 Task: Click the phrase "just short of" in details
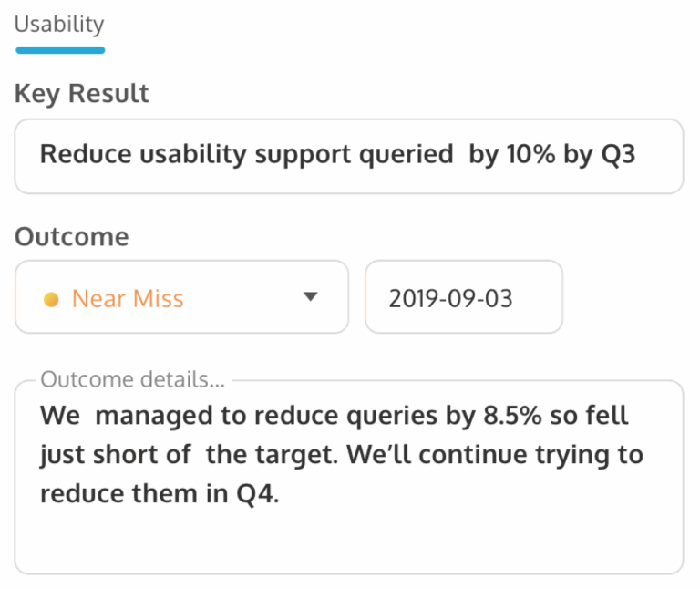coord(116,455)
